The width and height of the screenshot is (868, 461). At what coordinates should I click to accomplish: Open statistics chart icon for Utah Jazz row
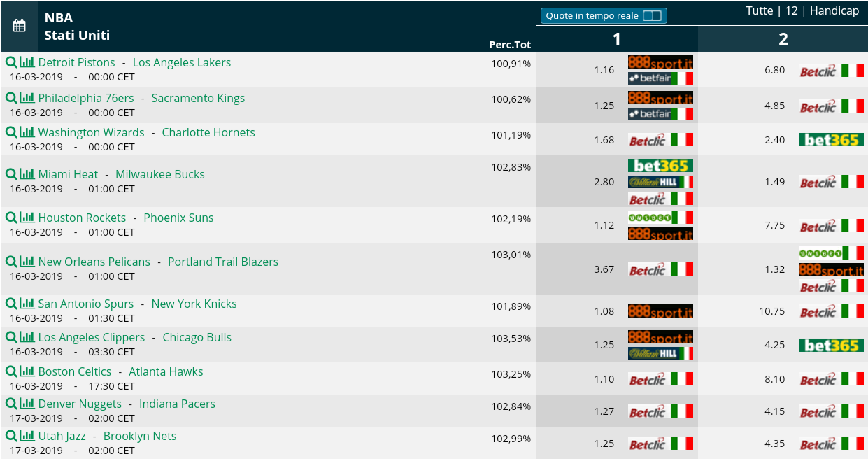(27, 435)
